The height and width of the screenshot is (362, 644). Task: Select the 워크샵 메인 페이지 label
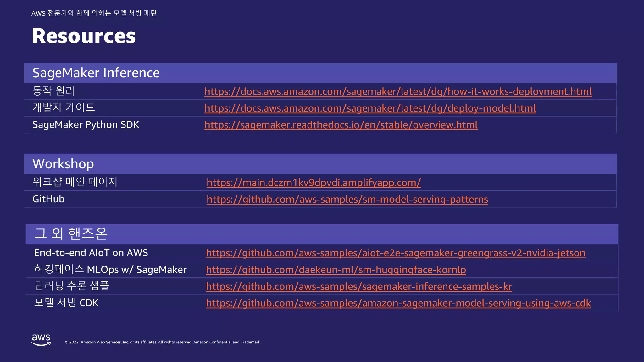[x=75, y=182]
